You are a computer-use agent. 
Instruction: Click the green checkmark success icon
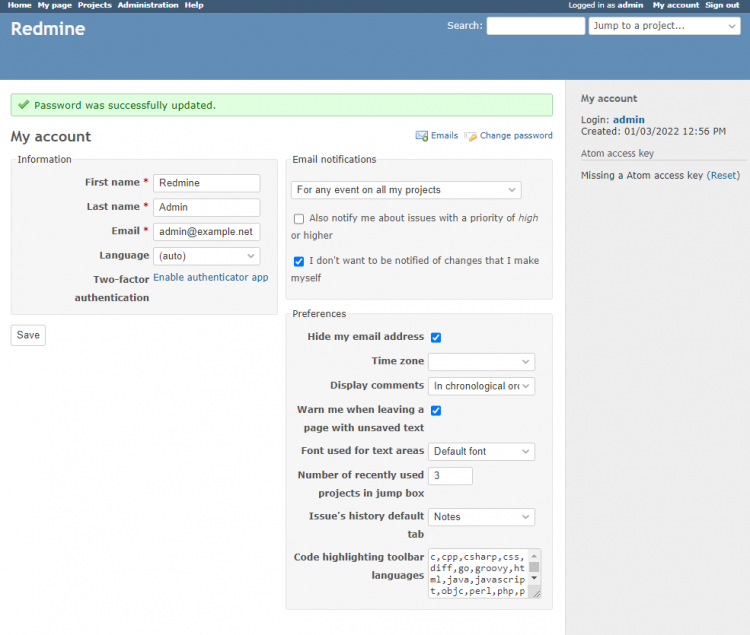tap(23, 105)
